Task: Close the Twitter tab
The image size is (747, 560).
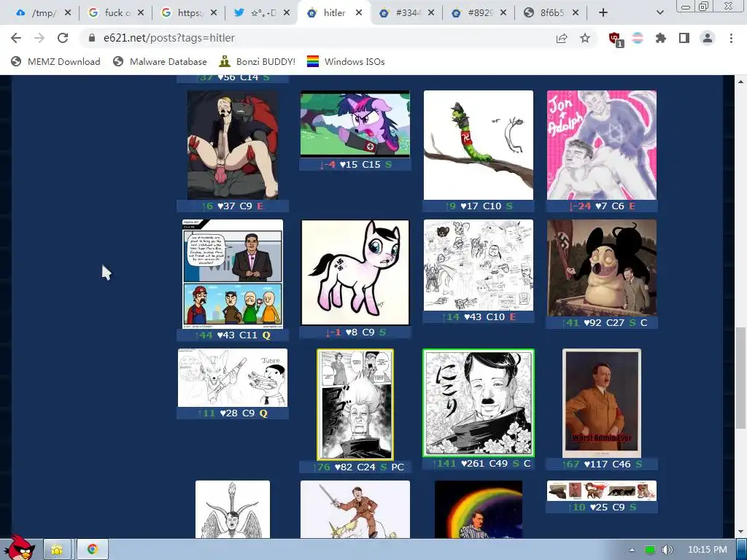Action: [286, 13]
